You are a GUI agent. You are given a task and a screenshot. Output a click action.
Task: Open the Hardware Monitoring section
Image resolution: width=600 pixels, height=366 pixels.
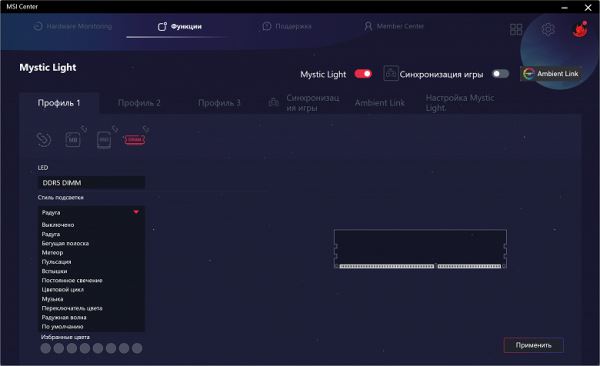tap(73, 26)
